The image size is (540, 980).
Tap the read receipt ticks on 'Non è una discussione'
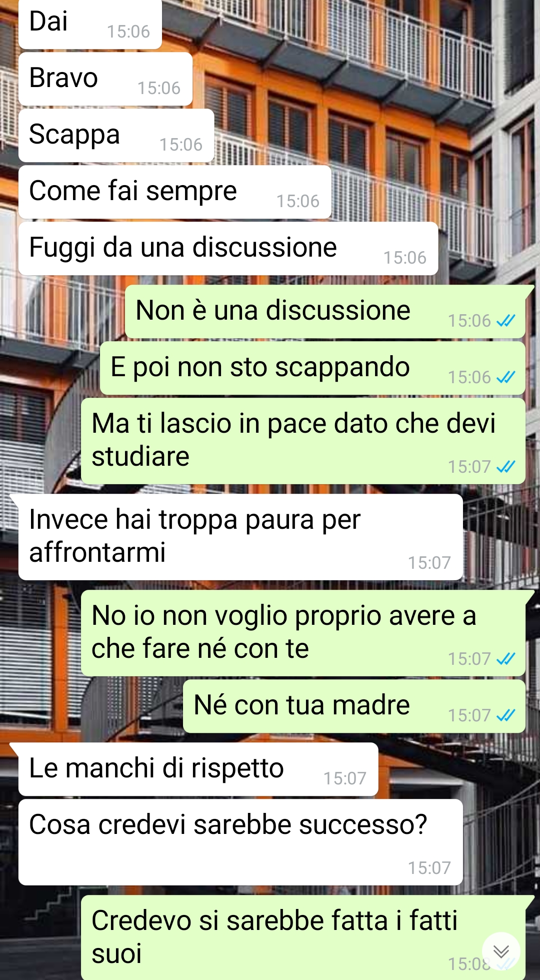pyautogui.click(x=505, y=321)
